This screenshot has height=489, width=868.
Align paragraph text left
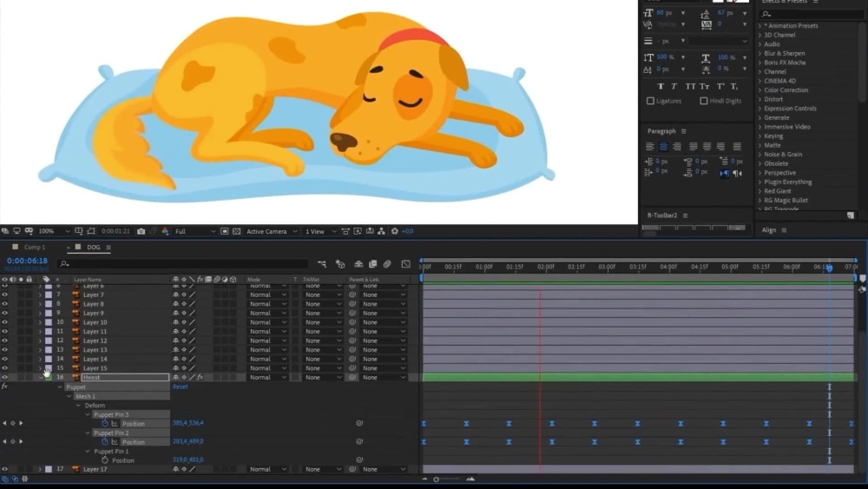pyautogui.click(x=650, y=147)
